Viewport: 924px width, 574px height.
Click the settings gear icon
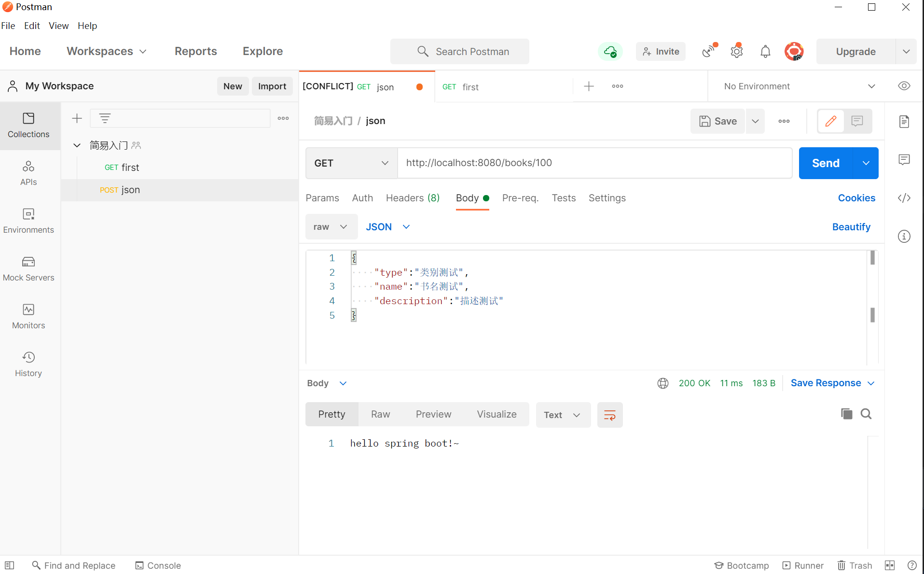736,51
